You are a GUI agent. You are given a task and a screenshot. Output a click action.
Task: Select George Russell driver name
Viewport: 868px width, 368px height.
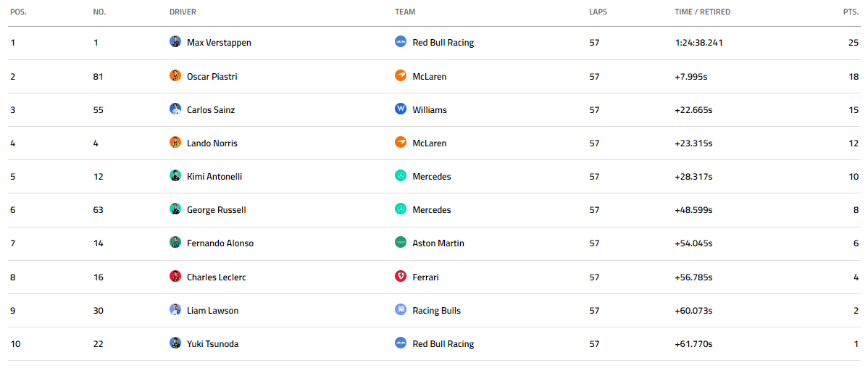coord(217,210)
